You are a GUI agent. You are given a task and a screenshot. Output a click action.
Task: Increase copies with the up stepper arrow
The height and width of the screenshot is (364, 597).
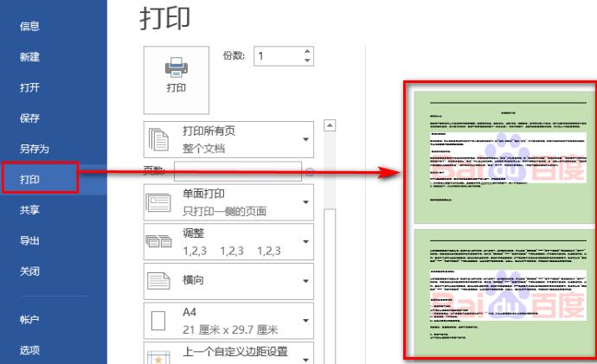tap(307, 51)
